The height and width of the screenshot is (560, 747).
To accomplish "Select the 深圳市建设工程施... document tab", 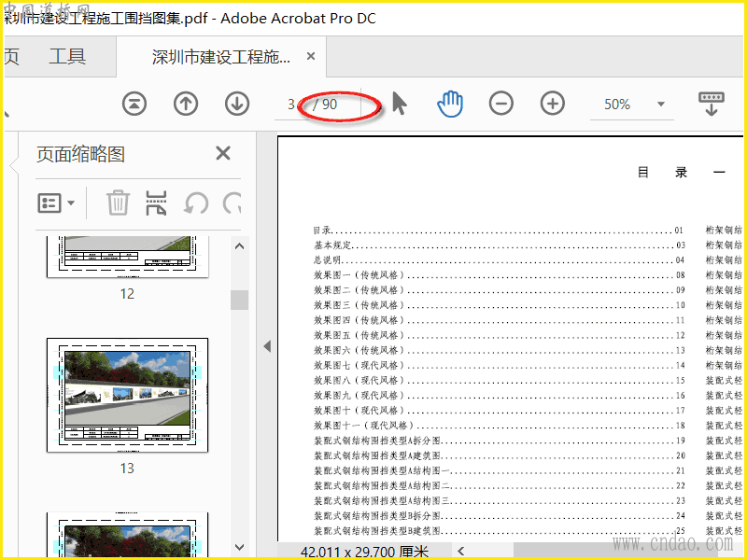I will [x=221, y=57].
